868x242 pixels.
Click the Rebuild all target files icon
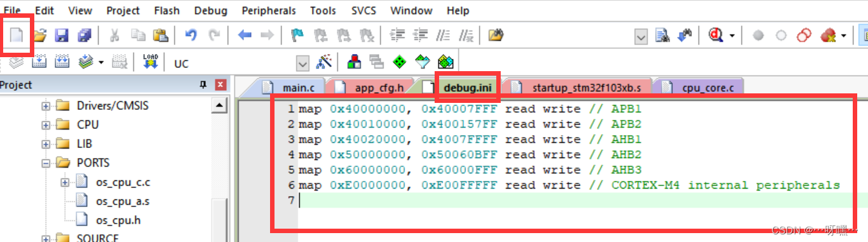click(x=62, y=62)
